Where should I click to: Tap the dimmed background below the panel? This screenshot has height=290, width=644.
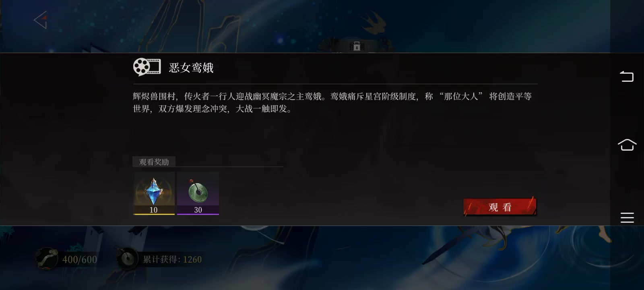coord(322,258)
